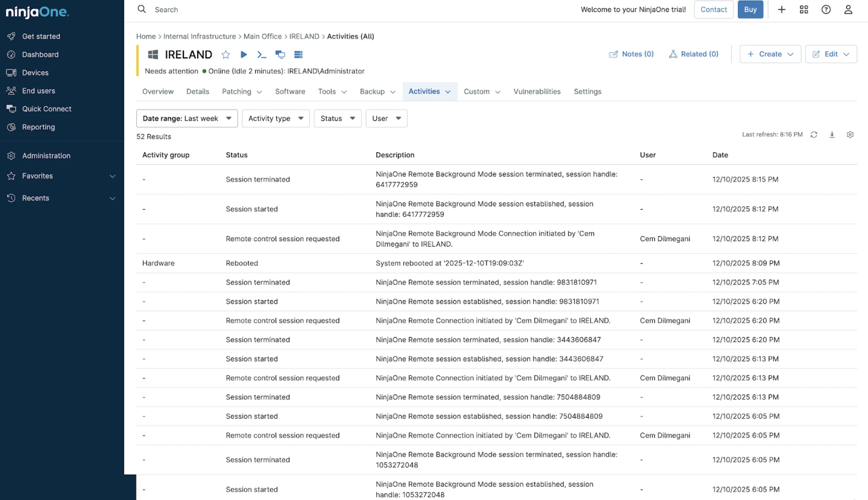The height and width of the screenshot is (500, 868).
Task: Click the search magnifier icon
Action: (x=142, y=9)
